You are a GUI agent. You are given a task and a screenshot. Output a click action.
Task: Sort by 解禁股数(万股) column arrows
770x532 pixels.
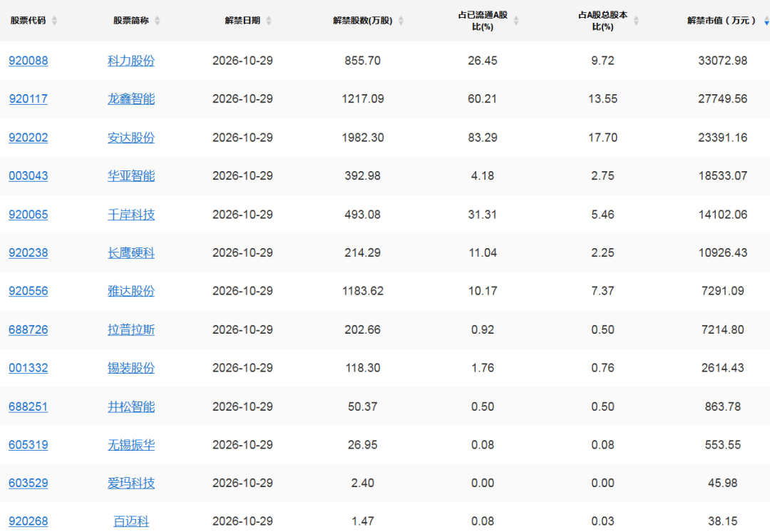tap(401, 21)
